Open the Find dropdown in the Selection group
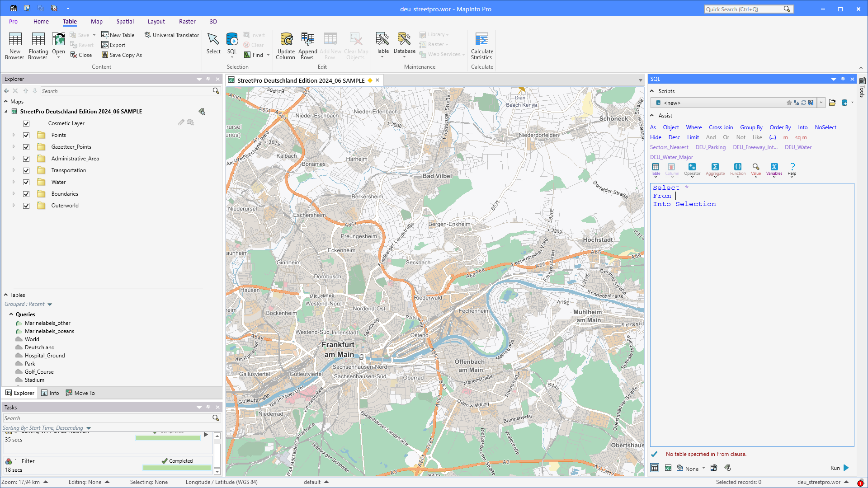 (268, 55)
